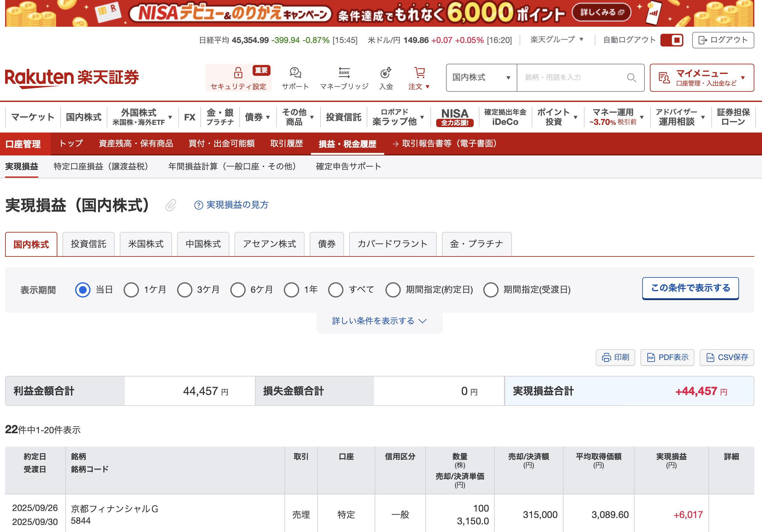The width and height of the screenshot is (762, 532).
Task: Save the results with the CSV保存 button
Action: click(727, 357)
